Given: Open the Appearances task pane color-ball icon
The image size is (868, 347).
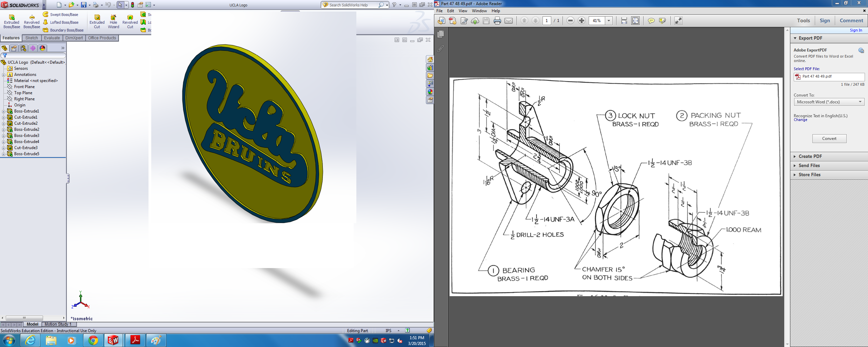Looking at the screenshot, I should pos(430,92).
